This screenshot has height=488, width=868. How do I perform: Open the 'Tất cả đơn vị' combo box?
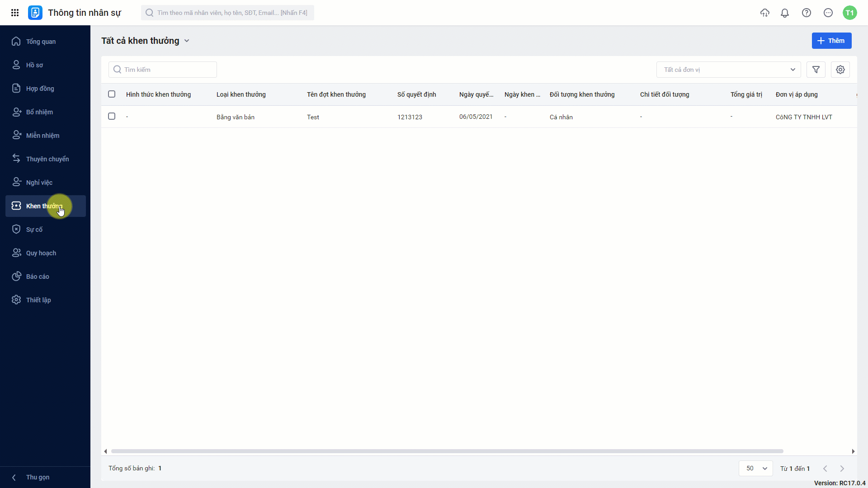729,70
